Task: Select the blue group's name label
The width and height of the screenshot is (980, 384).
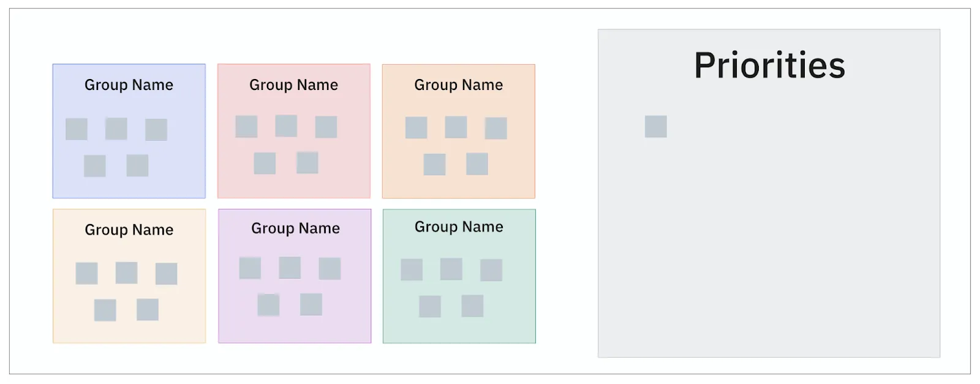Action: point(129,85)
